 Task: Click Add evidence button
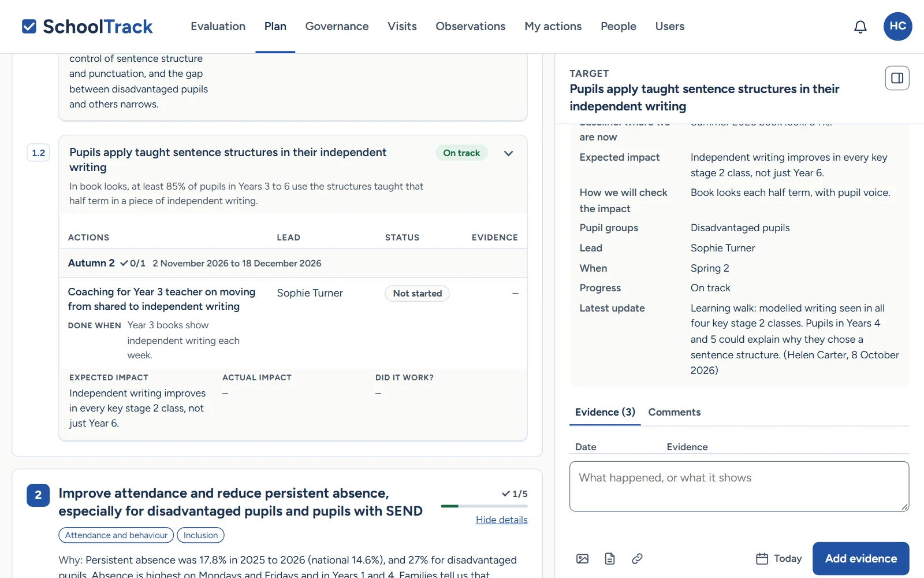(860, 558)
